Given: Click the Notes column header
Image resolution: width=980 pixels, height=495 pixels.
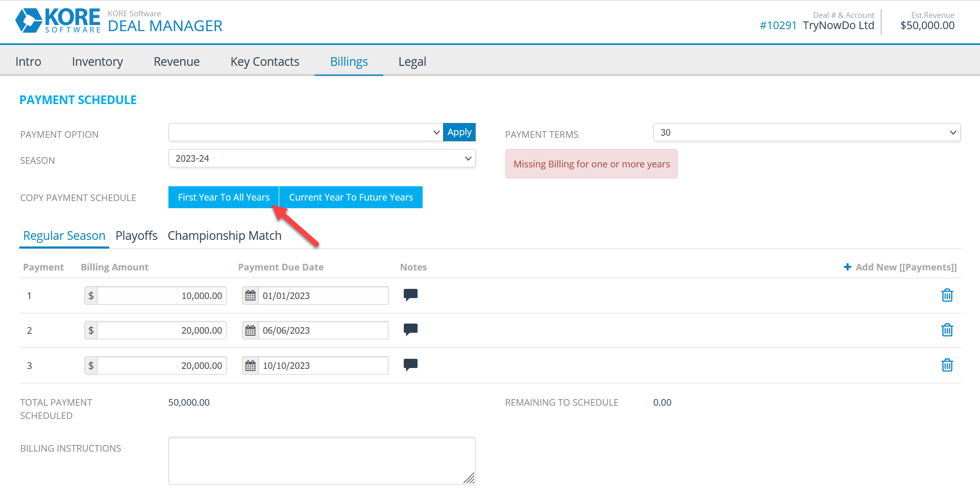Looking at the screenshot, I should (x=413, y=267).
